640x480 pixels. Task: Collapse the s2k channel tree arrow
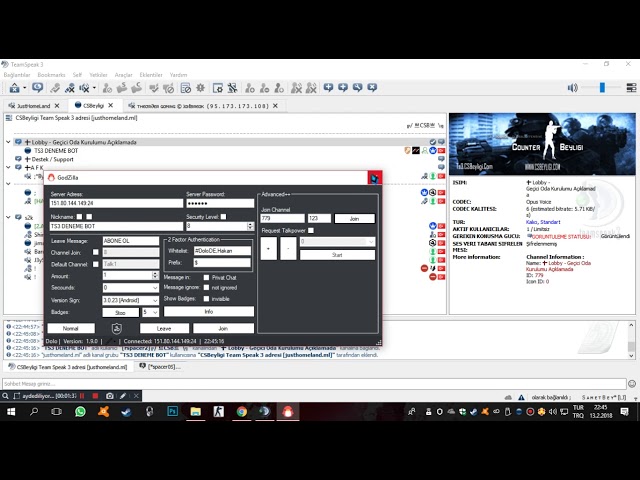[x=8, y=217]
